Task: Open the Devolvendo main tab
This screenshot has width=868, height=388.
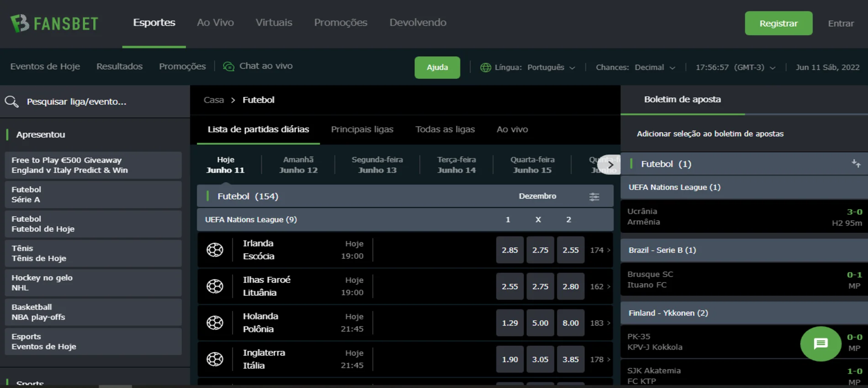Action: pyautogui.click(x=418, y=23)
